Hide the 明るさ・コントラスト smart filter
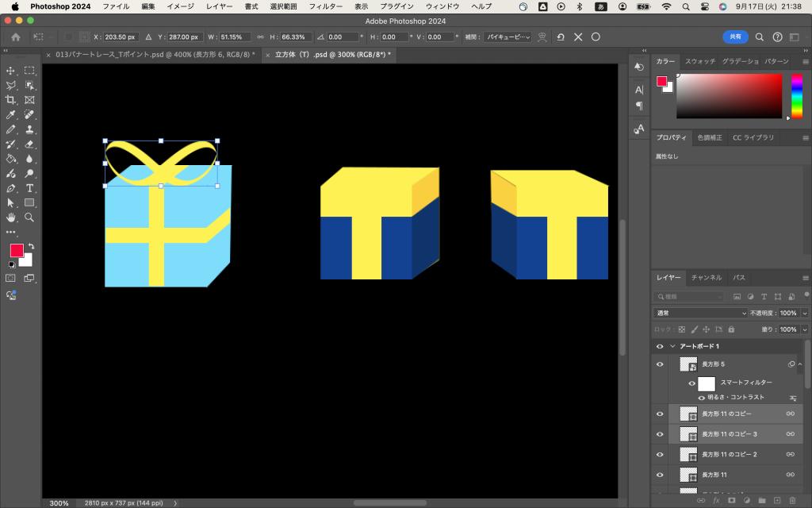 tap(702, 398)
